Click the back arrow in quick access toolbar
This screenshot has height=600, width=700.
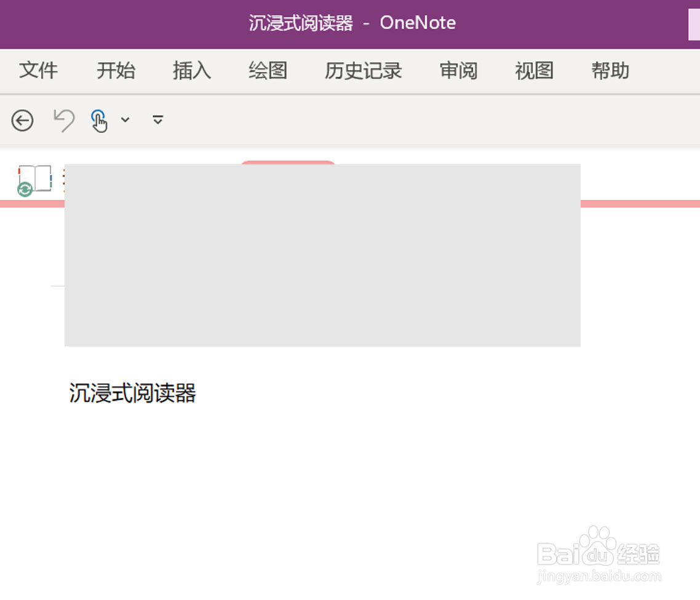tap(22, 120)
